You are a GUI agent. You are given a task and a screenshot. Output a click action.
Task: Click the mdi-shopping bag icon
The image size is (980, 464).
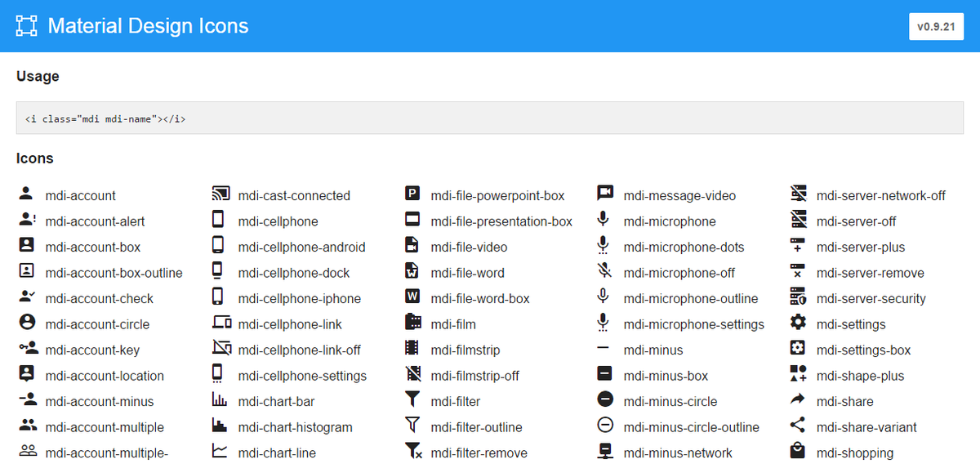(x=798, y=451)
